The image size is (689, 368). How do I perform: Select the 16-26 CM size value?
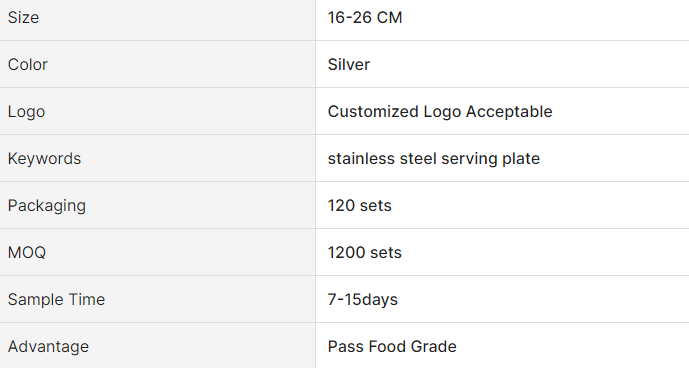[x=365, y=18]
